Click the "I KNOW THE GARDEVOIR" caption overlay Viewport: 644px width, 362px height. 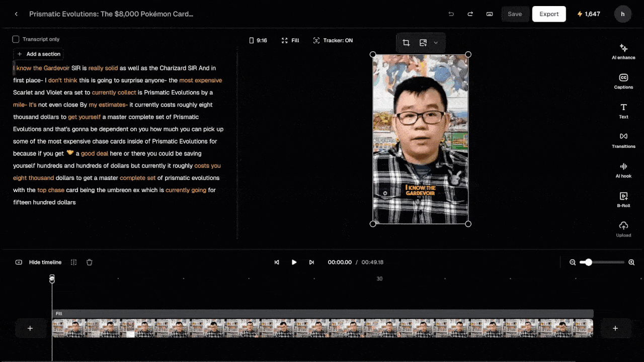point(421,190)
